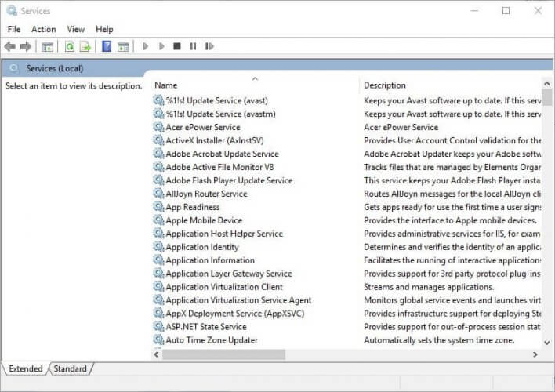This screenshot has height=392, width=555.
Task: Click 'Streams and manages applications.' description
Action: (x=429, y=287)
